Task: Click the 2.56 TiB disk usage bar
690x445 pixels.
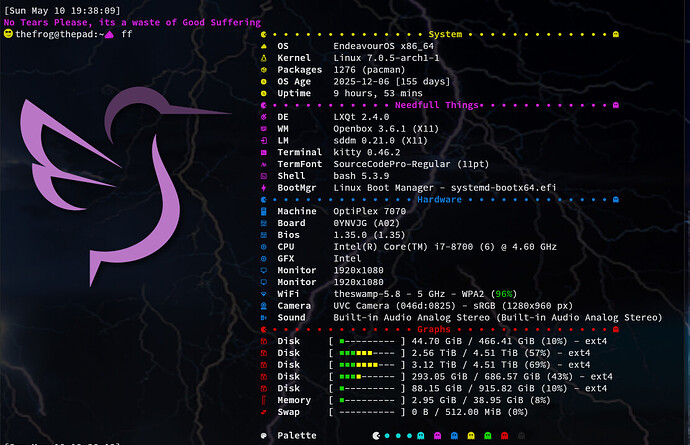Action: (x=367, y=353)
